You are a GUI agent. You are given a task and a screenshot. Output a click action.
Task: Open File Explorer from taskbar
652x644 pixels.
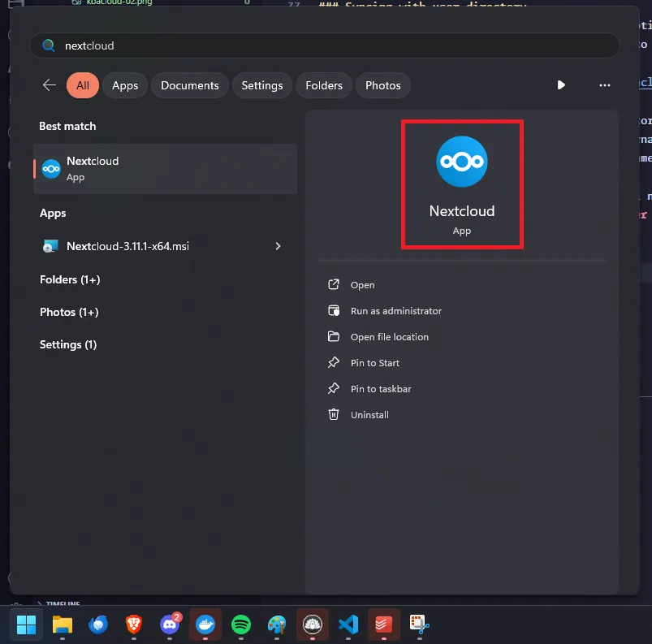point(63,625)
